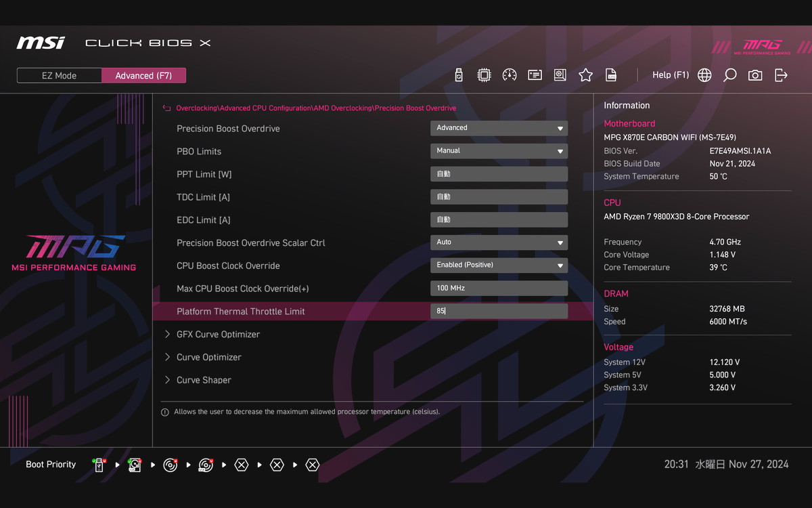
Task: Click the "CPU Boost Clock Override" label
Action: 228,266
